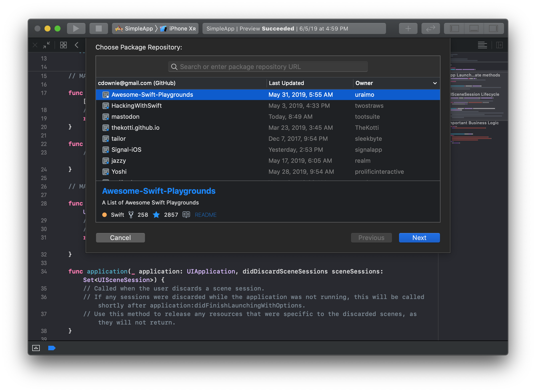
Task: Click the 'Today, 8:49 AM' date cell
Action: [290, 117]
